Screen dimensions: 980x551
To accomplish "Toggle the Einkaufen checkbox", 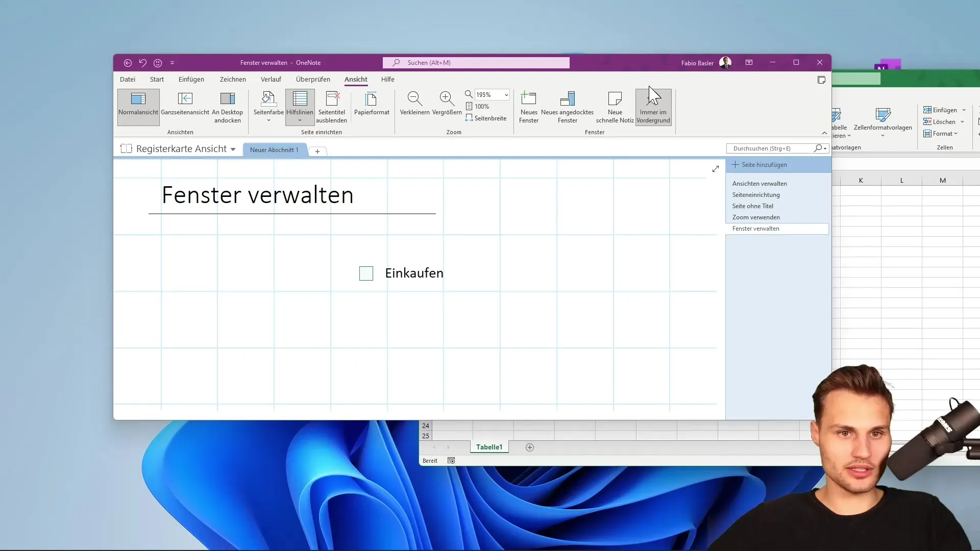I will point(366,272).
